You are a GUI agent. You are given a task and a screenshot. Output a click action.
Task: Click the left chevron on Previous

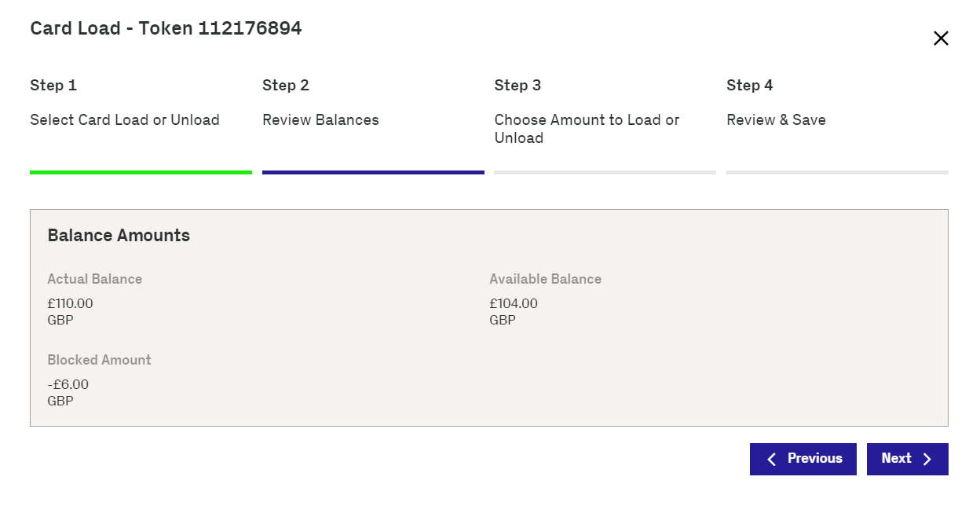(771, 460)
